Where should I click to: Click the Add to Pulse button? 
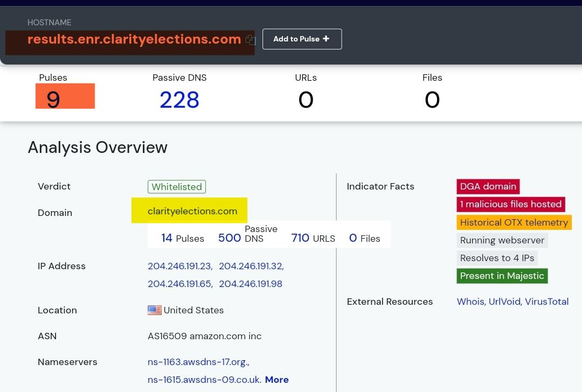coord(302,39)
